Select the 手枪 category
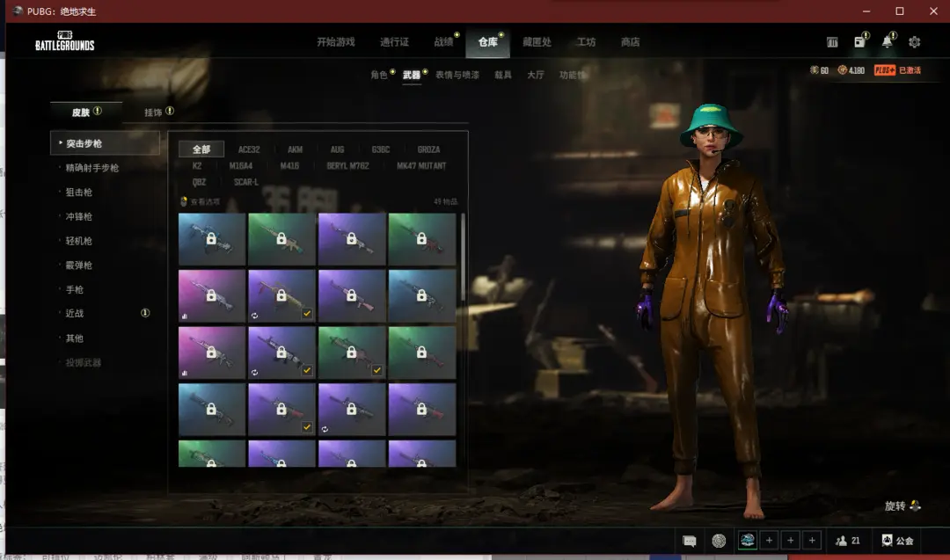 [x=75, y=289]
